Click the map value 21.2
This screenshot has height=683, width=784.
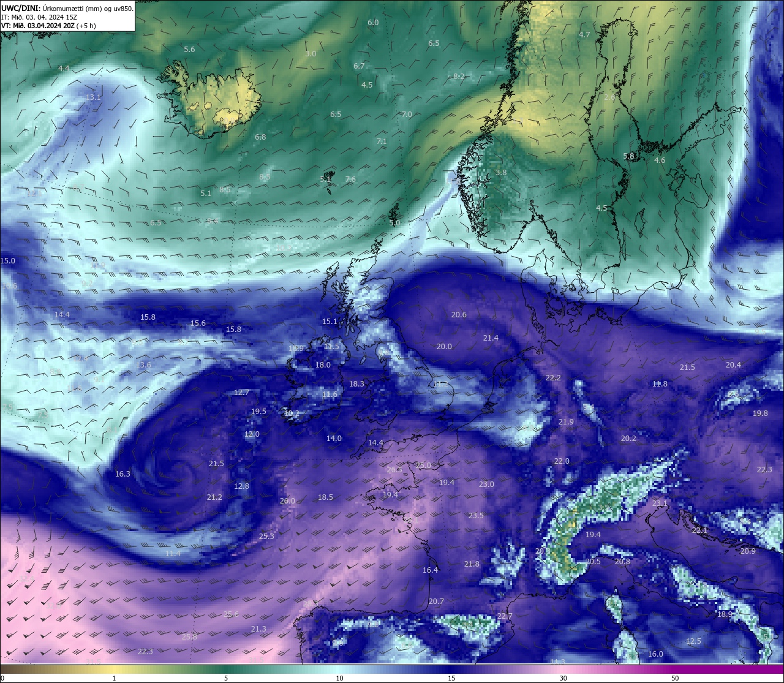pyautogui.click(x=214, y=497)
